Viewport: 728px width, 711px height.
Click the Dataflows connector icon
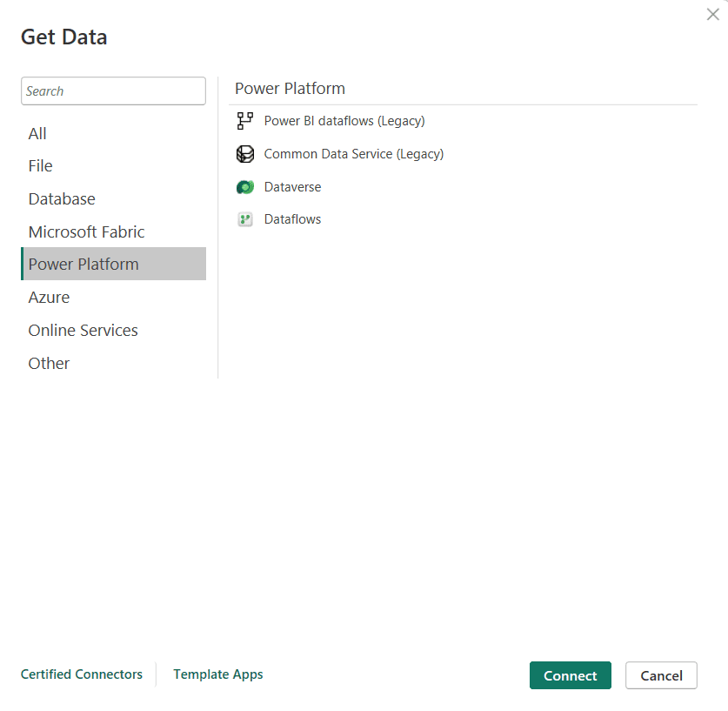click(x=245, y=219)
